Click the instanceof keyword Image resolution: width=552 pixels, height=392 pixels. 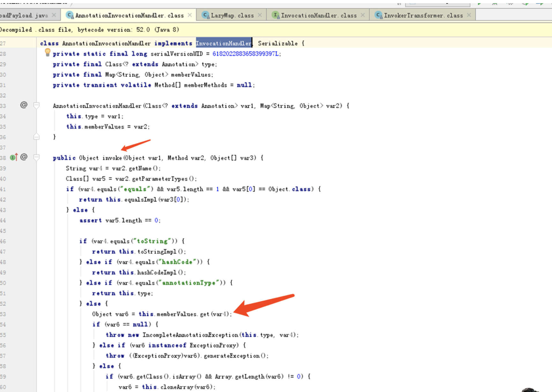click(x=167, y=345)
